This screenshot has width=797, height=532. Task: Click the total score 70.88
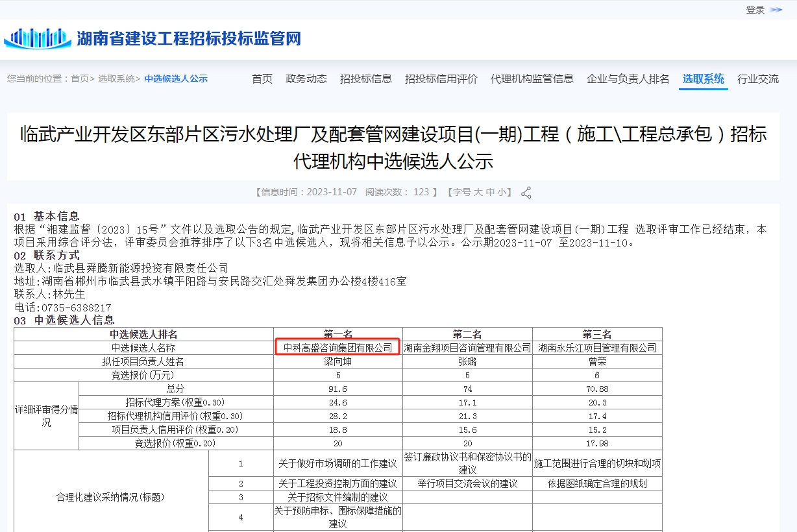[x=597, y=389]
